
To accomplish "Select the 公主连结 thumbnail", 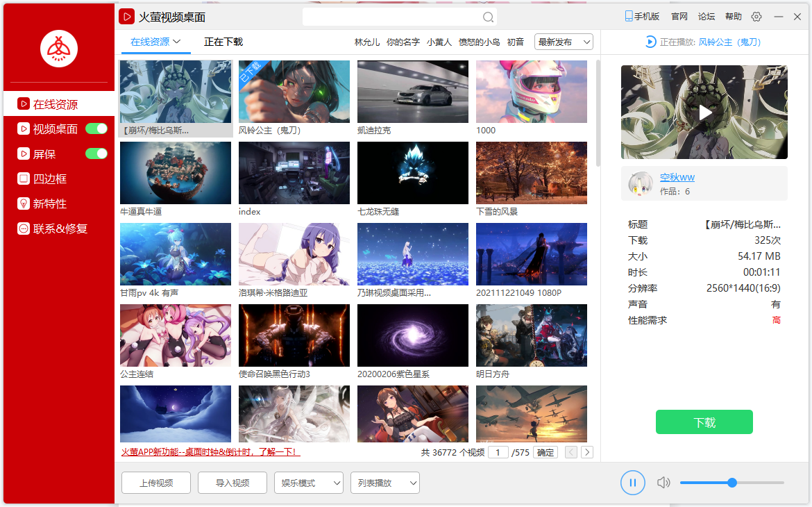I will click(176, 335).
